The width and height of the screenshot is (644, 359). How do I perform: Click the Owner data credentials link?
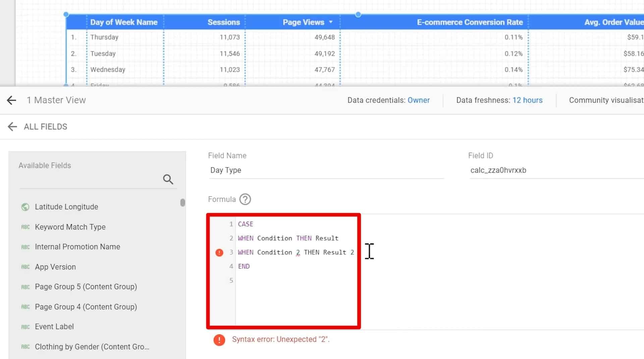pos(419,100)
